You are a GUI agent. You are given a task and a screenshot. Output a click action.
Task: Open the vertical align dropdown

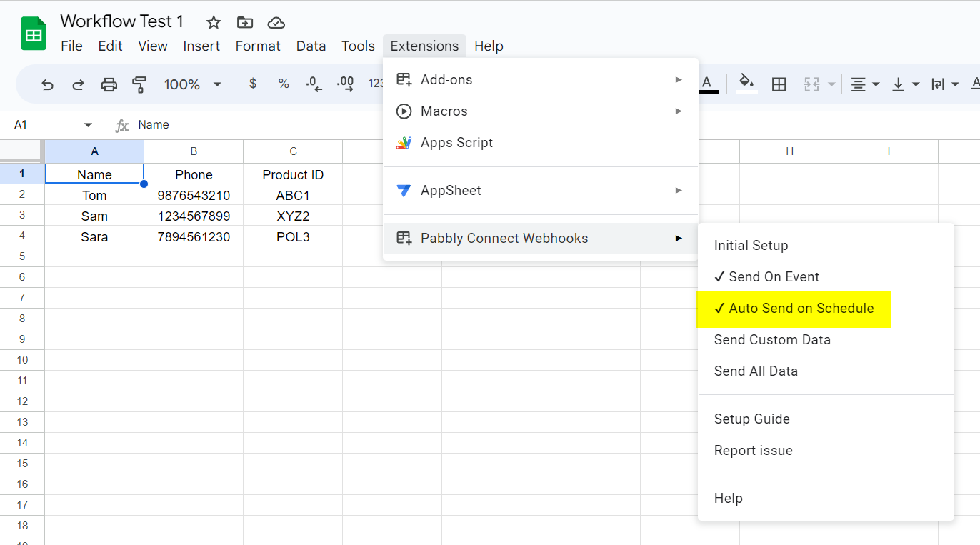click(x=905, y=84)
